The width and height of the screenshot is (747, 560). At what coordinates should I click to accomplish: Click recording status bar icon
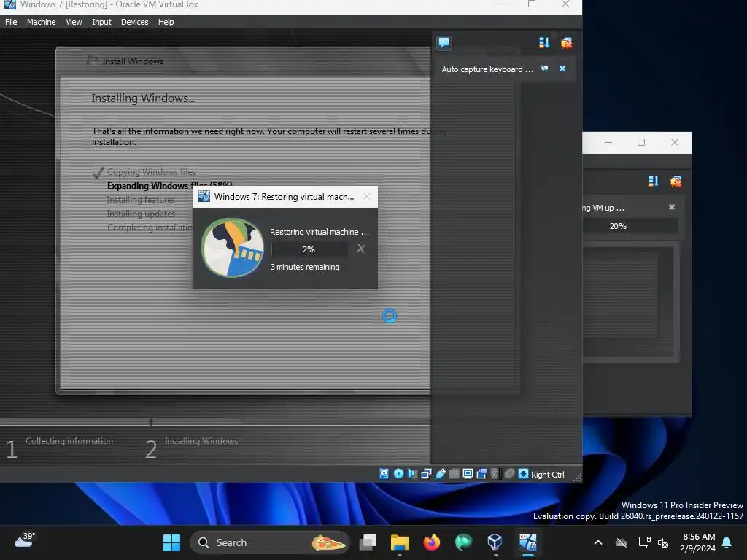click(x=481, y=473)
